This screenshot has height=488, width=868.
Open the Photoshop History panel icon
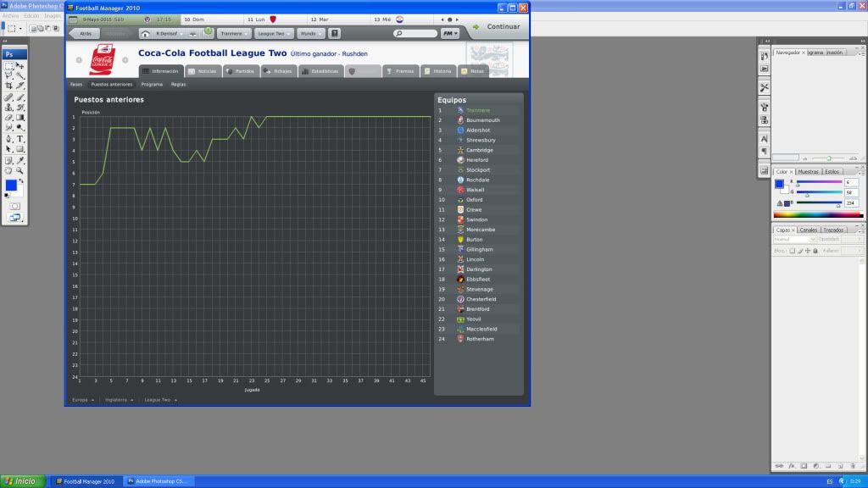[764, 56]
